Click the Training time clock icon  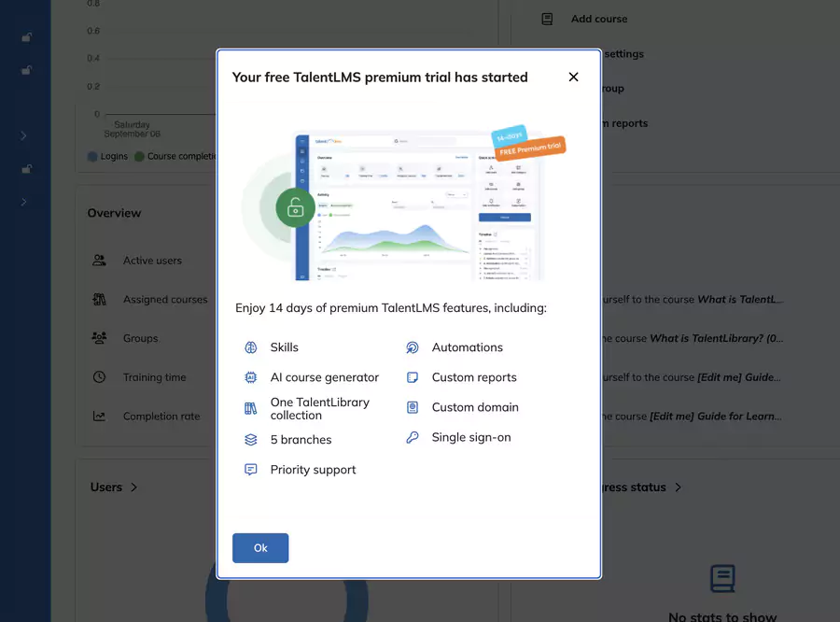(100, 377)
